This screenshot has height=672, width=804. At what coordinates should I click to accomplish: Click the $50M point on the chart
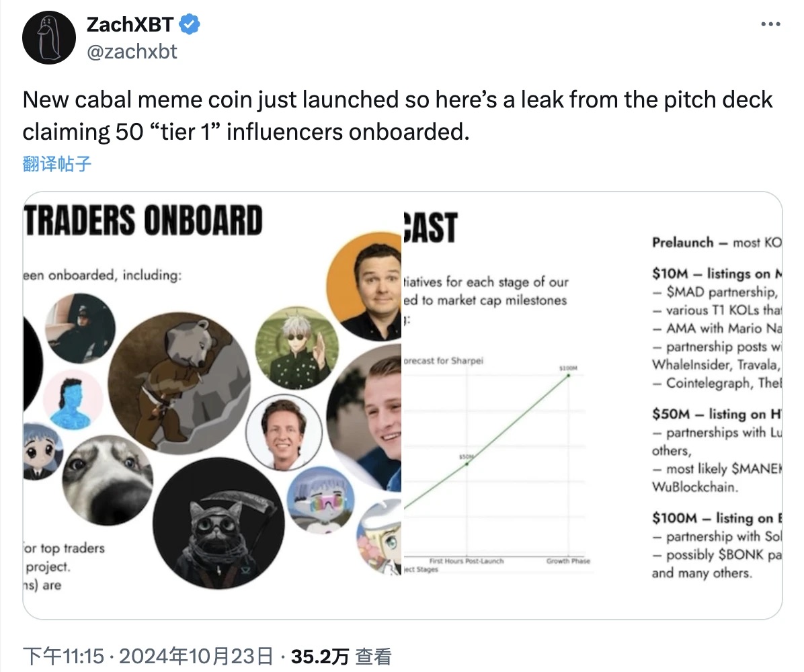tap(467, 463)
